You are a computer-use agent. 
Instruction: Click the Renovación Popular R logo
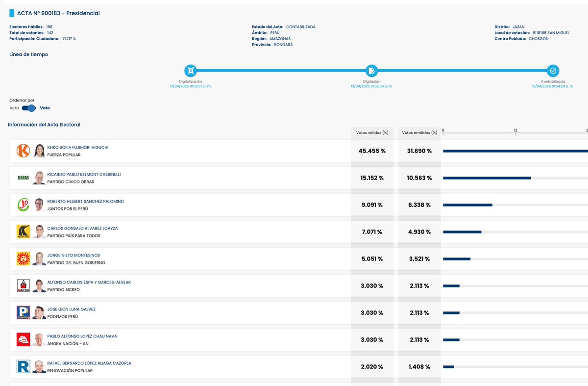click(x=23, y=366)
